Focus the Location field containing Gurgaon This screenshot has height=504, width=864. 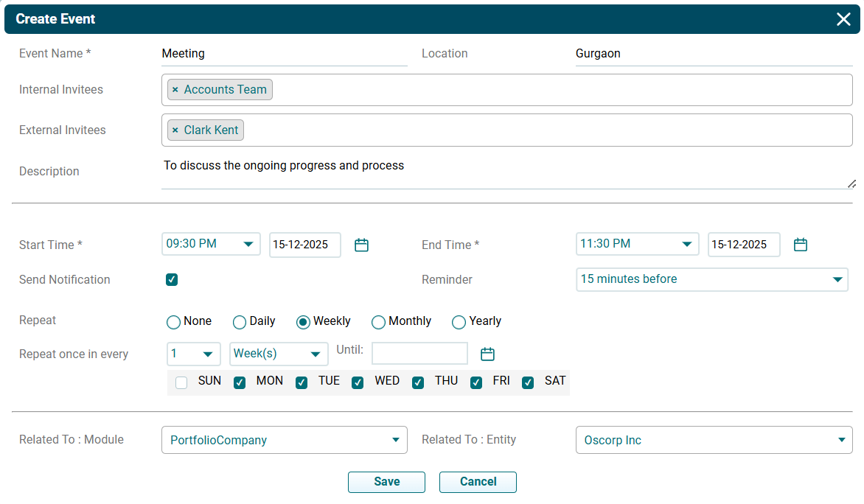point(713,54)
